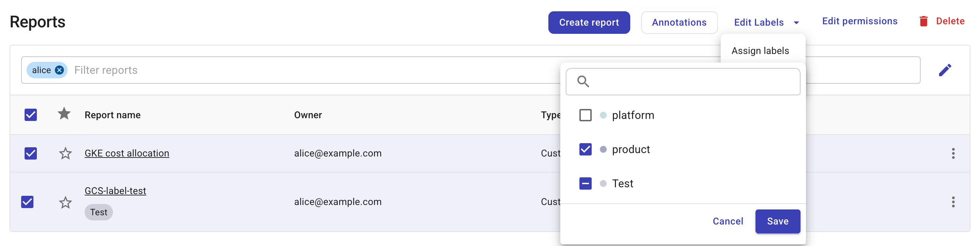Click the product label color dot
This screenshot has width=980, height=246.
pyautogui.click(x=603, y=149)
